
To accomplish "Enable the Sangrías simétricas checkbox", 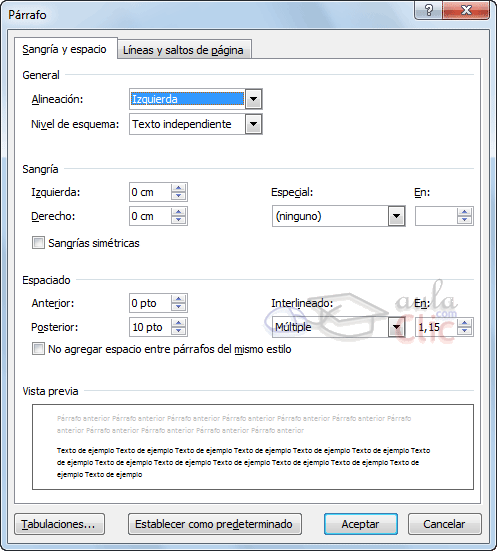I will 38,243.
